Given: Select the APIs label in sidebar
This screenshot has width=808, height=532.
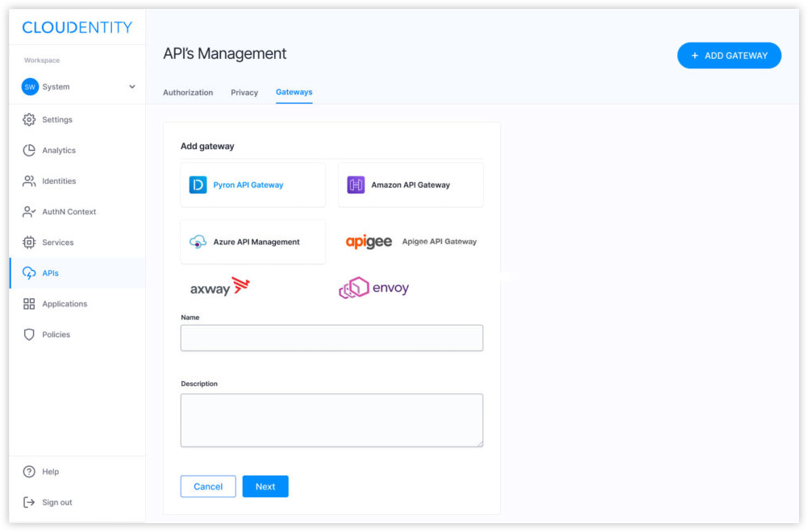Looking at the screenshot, I should point(51,273).
